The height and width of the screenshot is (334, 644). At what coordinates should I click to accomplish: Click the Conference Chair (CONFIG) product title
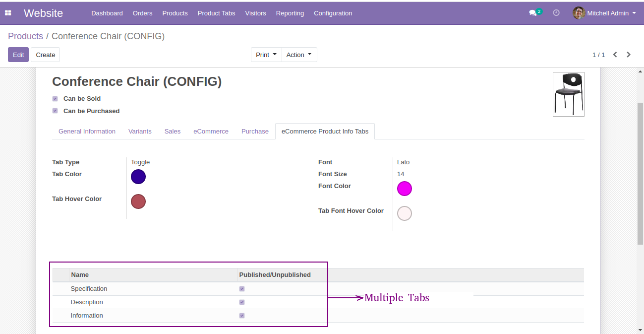[x=137, y=81]
